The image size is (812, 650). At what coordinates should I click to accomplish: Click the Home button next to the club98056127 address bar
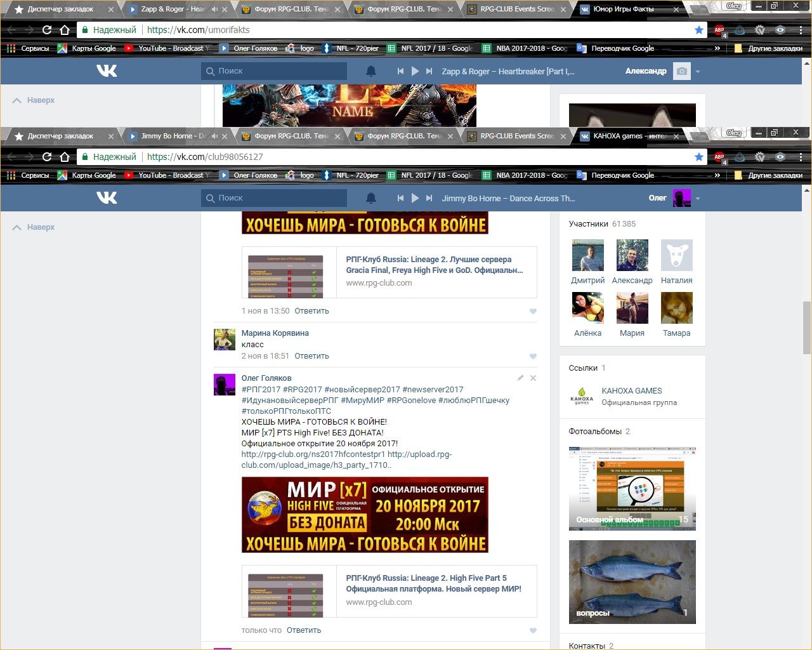pyautogui.click(x=64, y=157)
